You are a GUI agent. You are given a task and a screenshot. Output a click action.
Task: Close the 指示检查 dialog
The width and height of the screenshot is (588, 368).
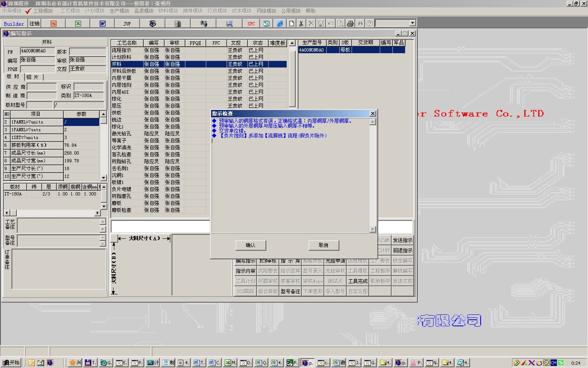[372, 114]
